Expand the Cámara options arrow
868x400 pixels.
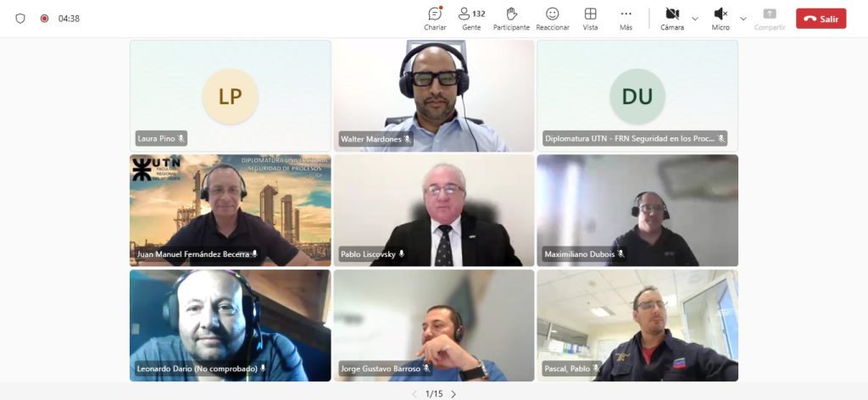pyautogui.click(x=695, y=19)
